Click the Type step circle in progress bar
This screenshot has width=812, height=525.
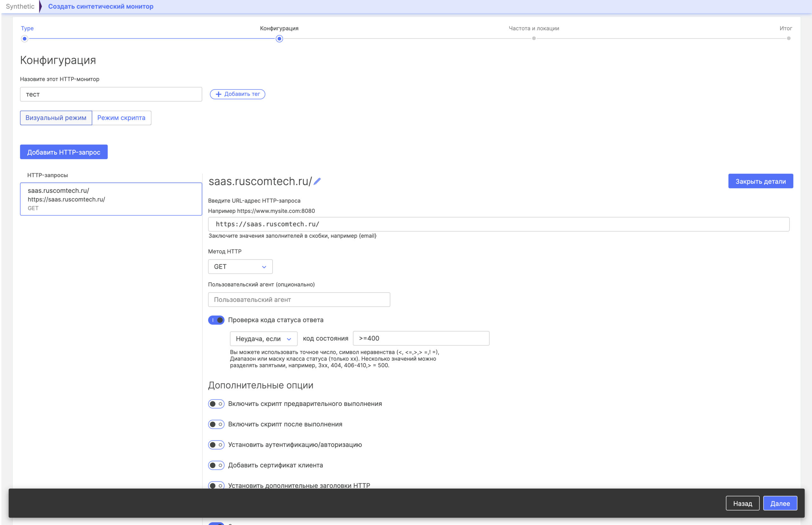click(x=24, y=38)
